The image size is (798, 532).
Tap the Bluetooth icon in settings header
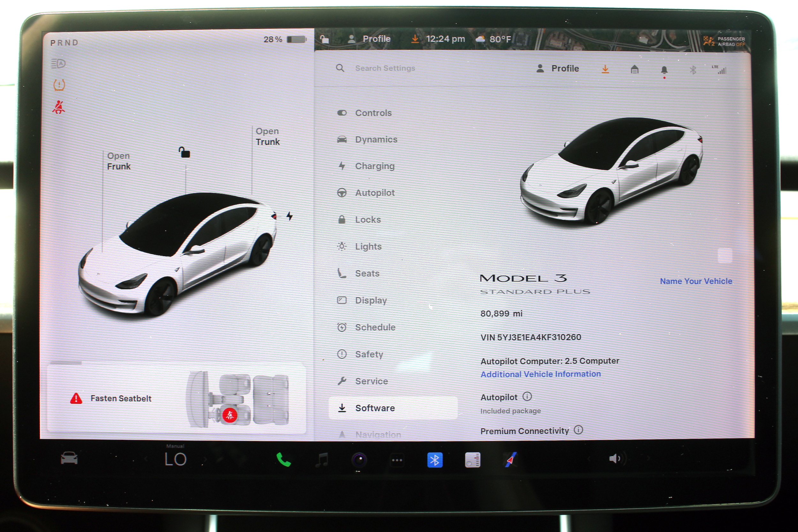693,70
